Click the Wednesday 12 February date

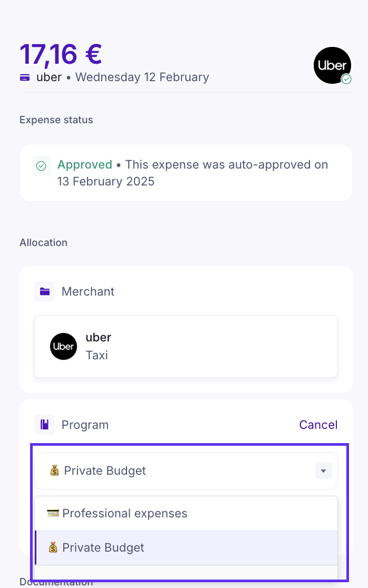pyautogui.click(x=142, y=77)
